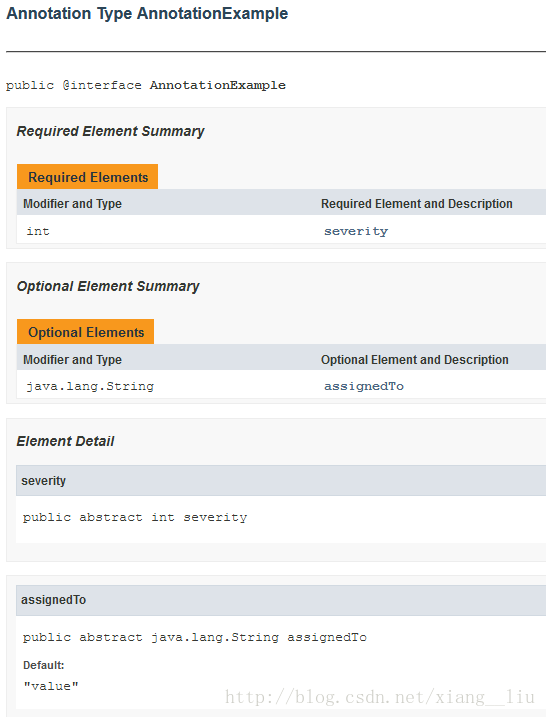The width and height of the screenshot is (546, 717).
Task: Click the "value" default text
Action: tap(51, 686)
